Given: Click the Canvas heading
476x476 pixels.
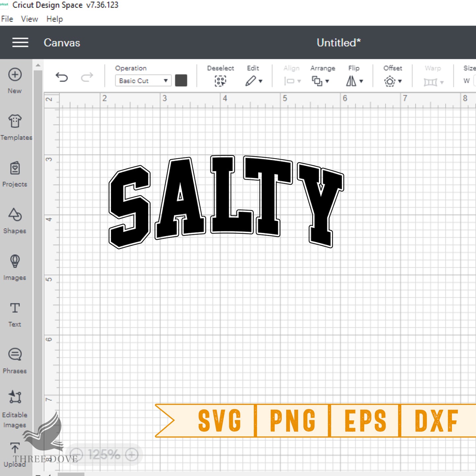Looking at the screenshot, I should [x=62, y=43].
